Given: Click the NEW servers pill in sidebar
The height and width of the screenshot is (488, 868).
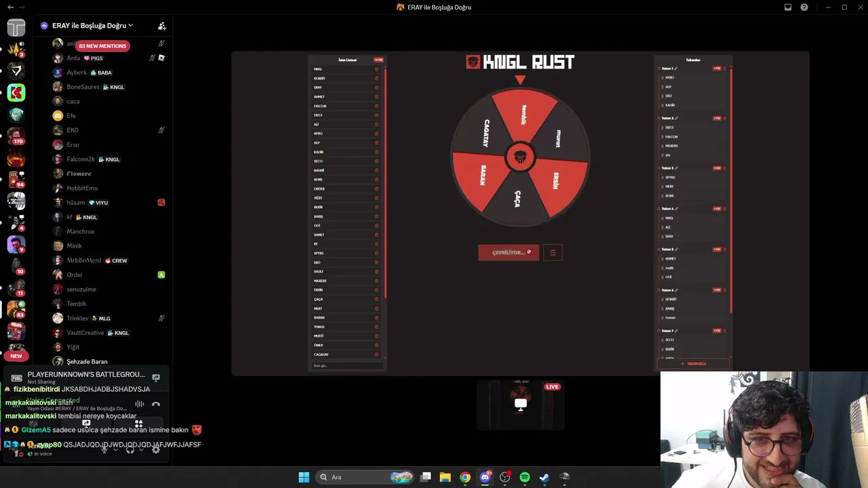Looking at the screenshot, I should click(16, 356).
